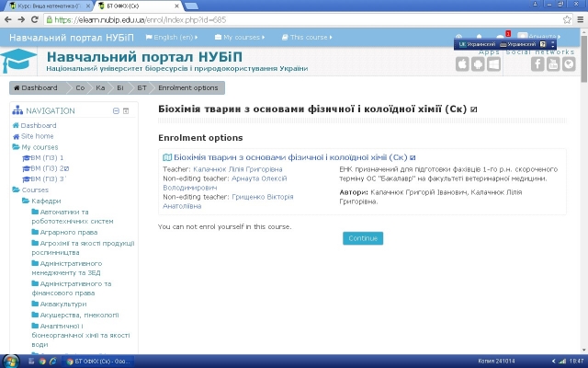Open the Windows app icon
Viewport: 588px width, 368px height.
click(x=494, y=63)
